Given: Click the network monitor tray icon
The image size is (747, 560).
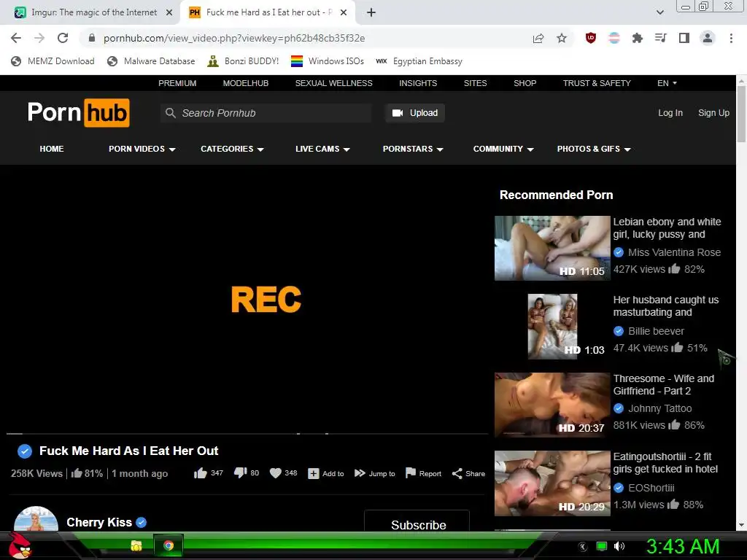Looking at the screenshot, I should pos(602,546).
